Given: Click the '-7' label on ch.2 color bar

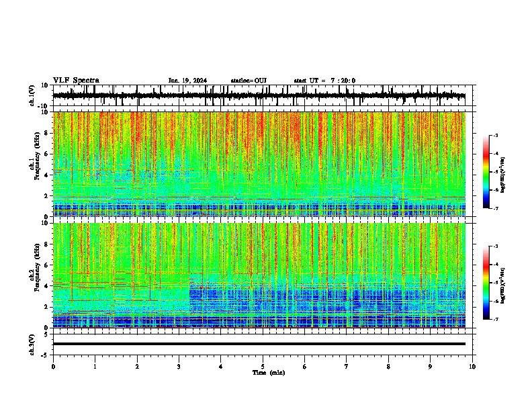Looking at the screenshot, I should point(495,319).
